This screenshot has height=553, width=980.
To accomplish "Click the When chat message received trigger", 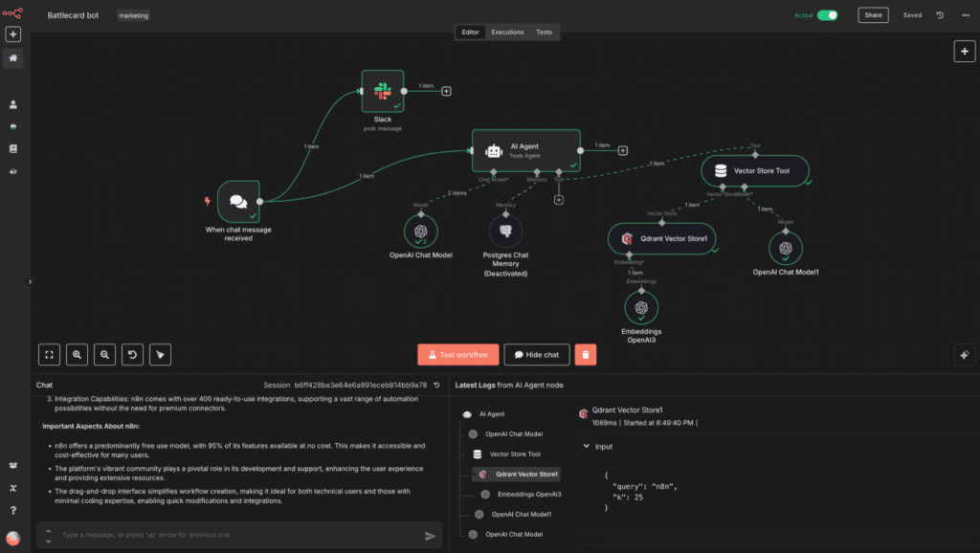I will pos(239,200).
